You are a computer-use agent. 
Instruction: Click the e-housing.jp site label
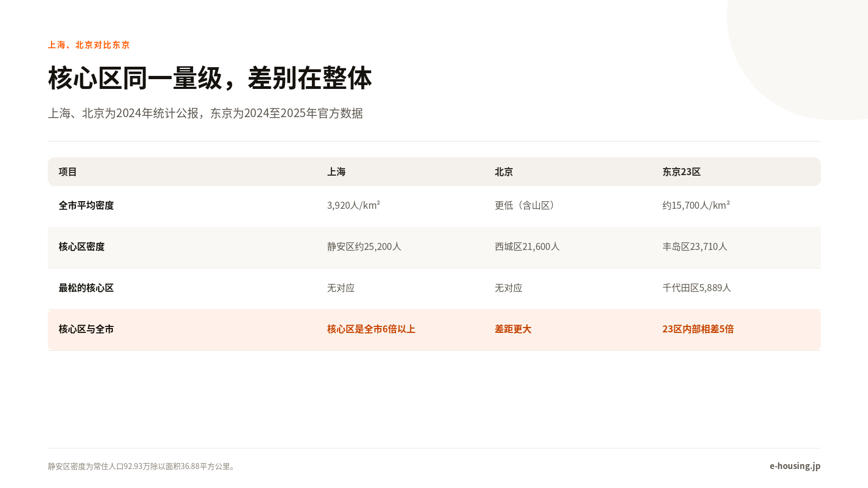(795, 466)
